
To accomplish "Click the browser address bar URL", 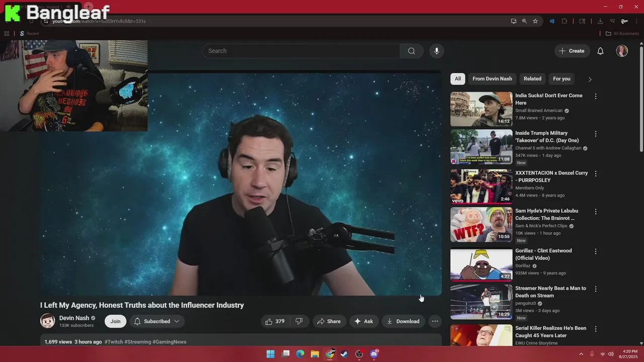I will point(99,21).
